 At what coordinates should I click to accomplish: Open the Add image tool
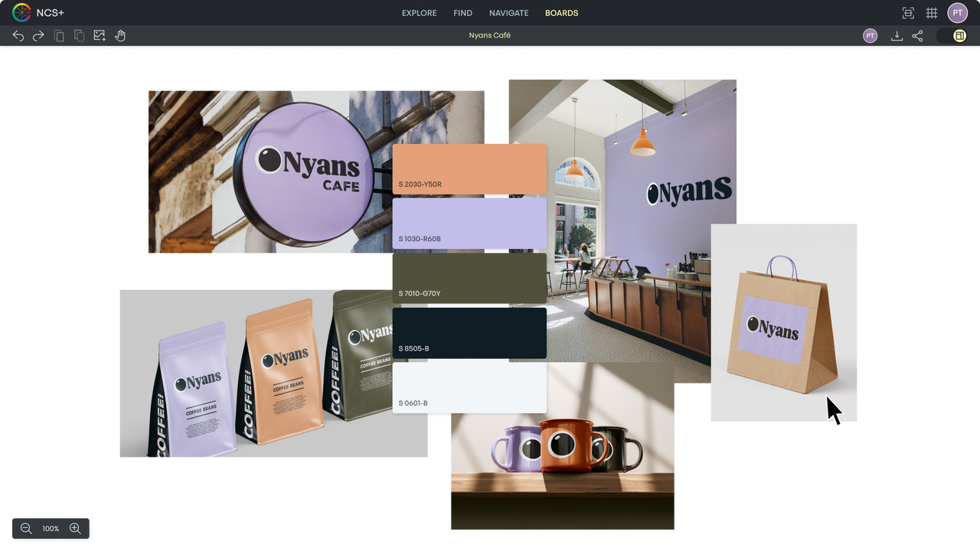coord(99,35)
